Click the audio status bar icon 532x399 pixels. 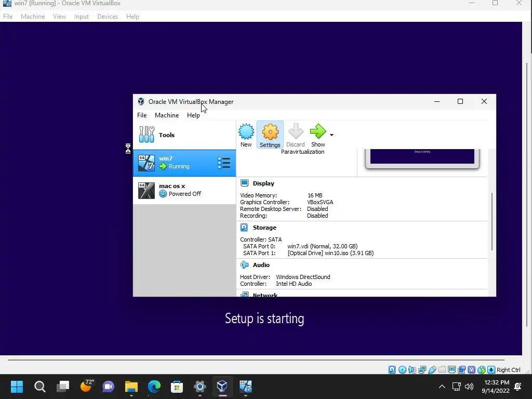pos(412,370)
